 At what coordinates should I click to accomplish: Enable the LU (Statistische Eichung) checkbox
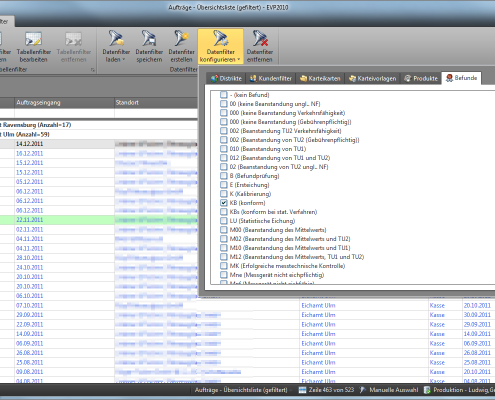point(224,221)
